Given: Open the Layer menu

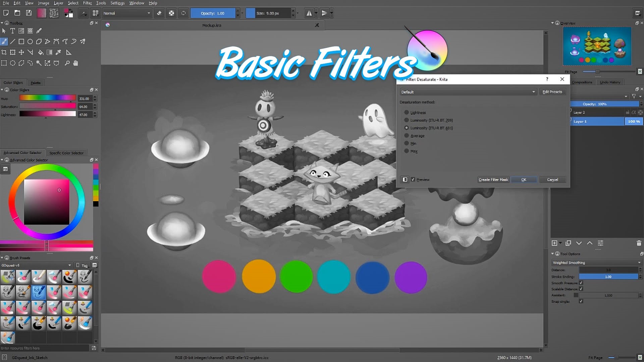Looking at the screenshot, I should 58,3.
